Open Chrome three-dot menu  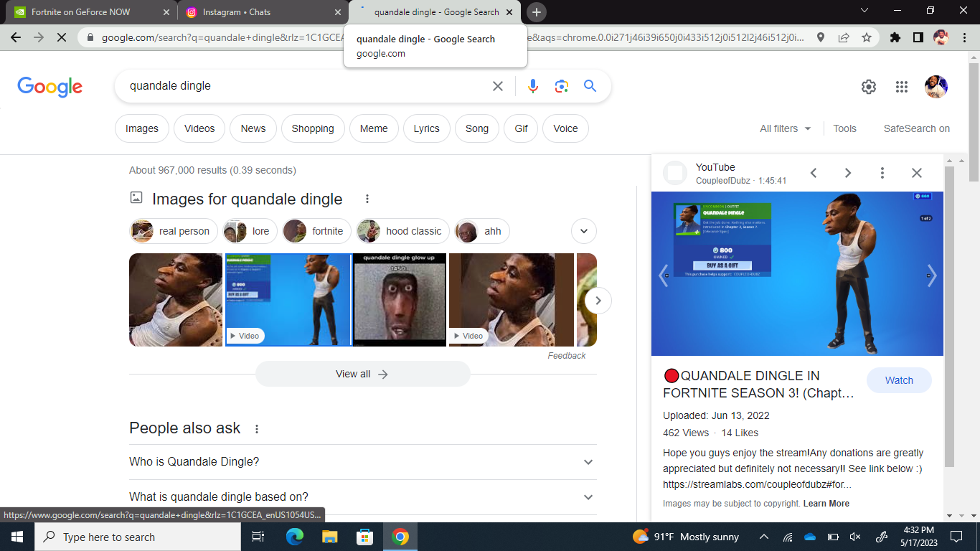[965, 37]
